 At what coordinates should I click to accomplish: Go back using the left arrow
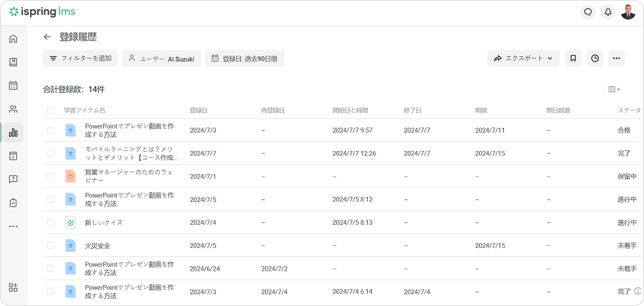pyautogui.click(x=47, y=37)
